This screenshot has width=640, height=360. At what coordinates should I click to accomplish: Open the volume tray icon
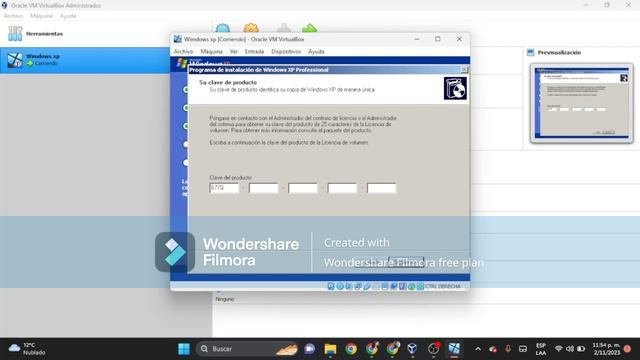(570, 349)
